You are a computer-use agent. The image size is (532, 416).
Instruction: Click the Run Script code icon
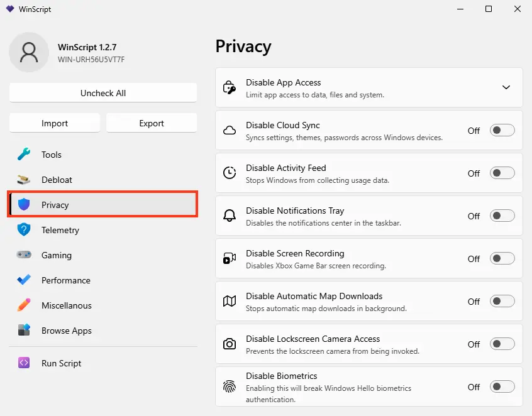tap(24, 363)
